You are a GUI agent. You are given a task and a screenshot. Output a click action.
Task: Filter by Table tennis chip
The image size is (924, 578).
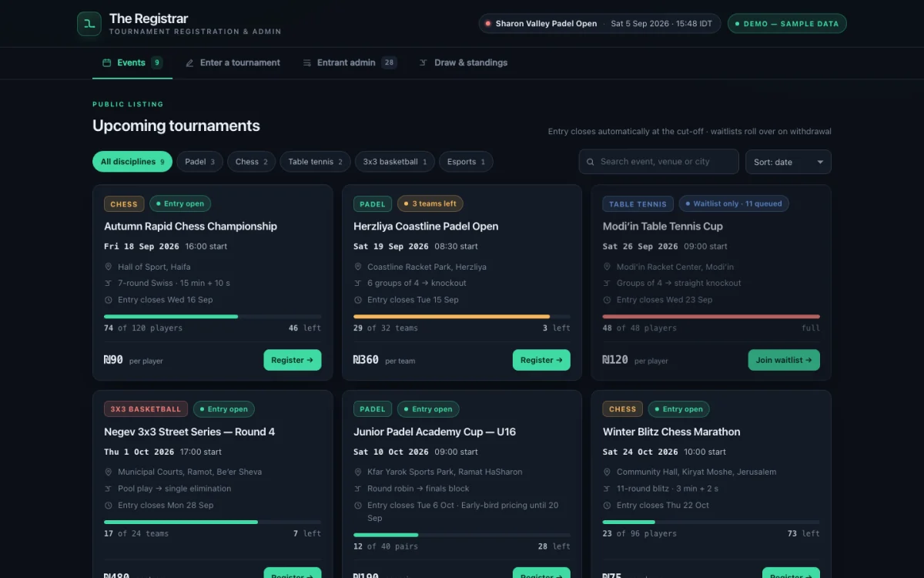[316, 162]
